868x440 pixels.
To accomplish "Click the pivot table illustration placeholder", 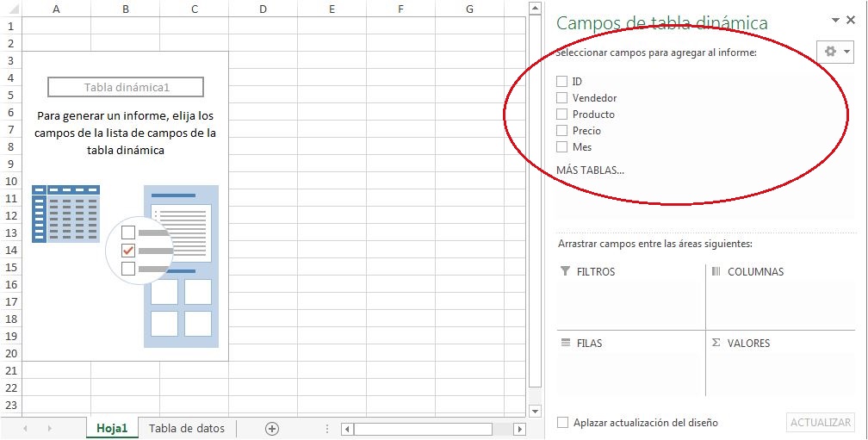I will pos(125,266).
